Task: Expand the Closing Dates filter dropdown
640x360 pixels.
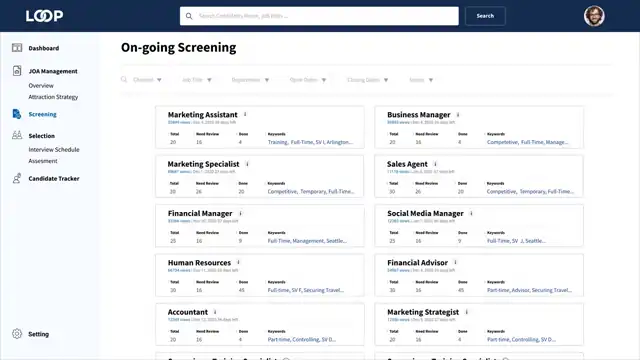Action: point(367,80)
